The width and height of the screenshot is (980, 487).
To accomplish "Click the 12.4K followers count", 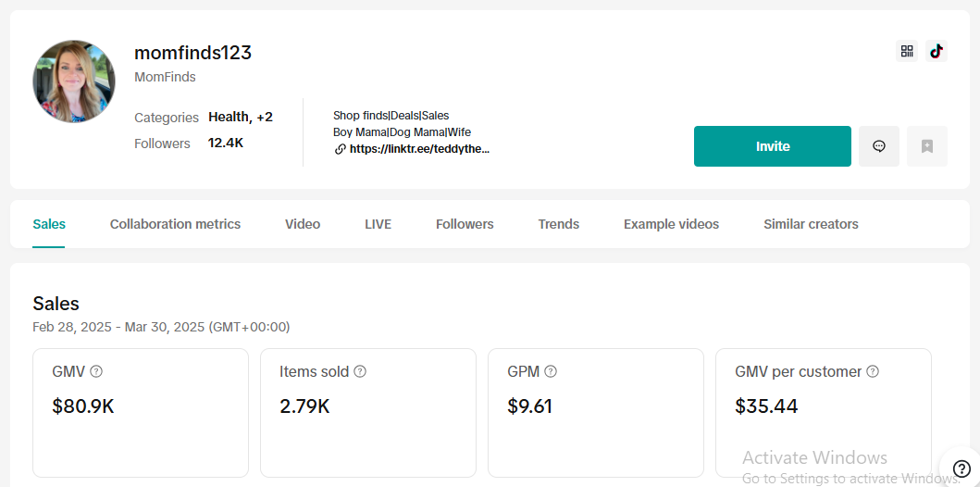I will coord(226,144).
